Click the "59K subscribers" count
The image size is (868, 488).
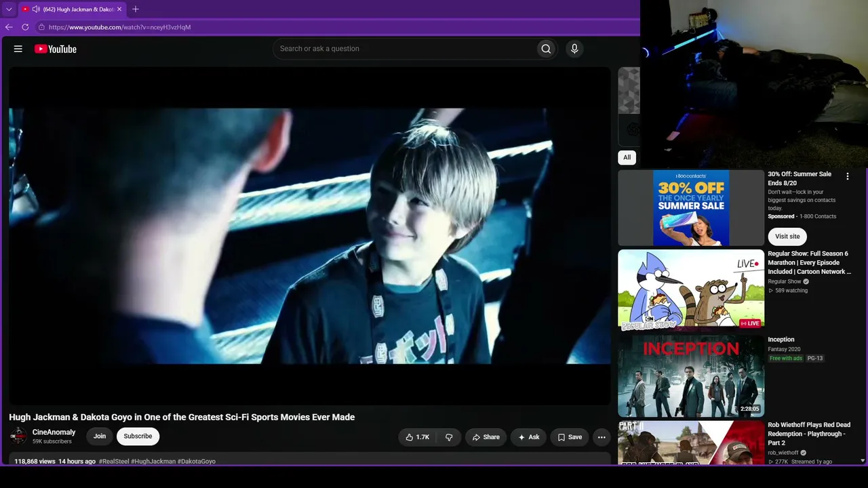pos(52,442)
